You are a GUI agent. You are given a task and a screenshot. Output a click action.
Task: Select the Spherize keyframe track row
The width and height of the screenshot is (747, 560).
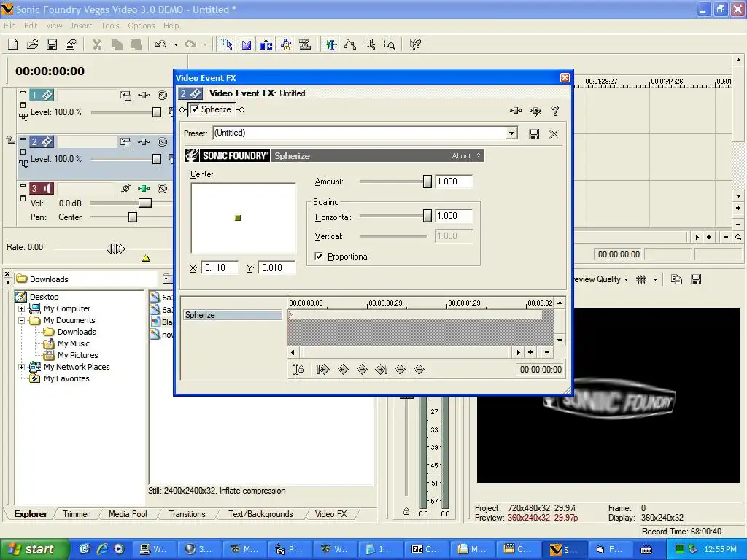tap(233, 315)
